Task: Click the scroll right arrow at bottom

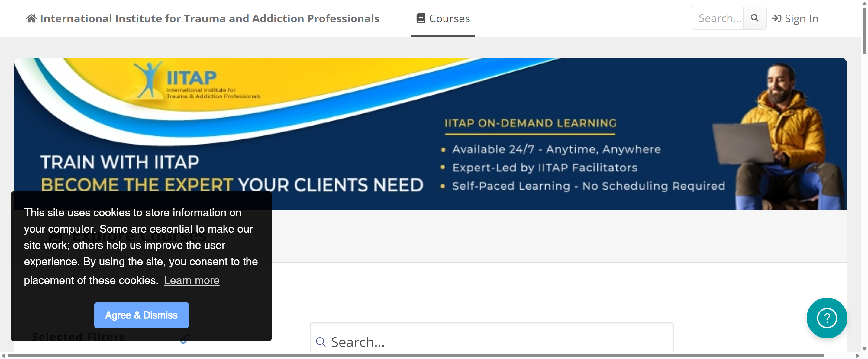Action: tap(857, 356)
